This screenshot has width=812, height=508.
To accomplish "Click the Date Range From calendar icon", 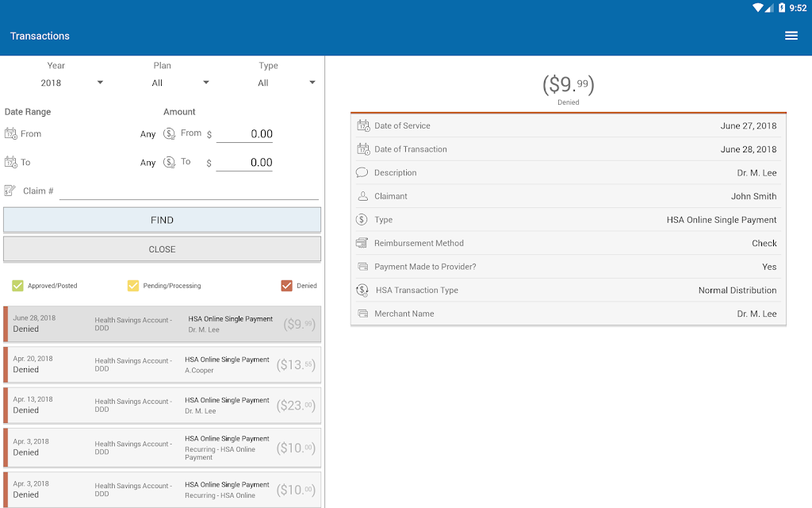I will [11, 133].
